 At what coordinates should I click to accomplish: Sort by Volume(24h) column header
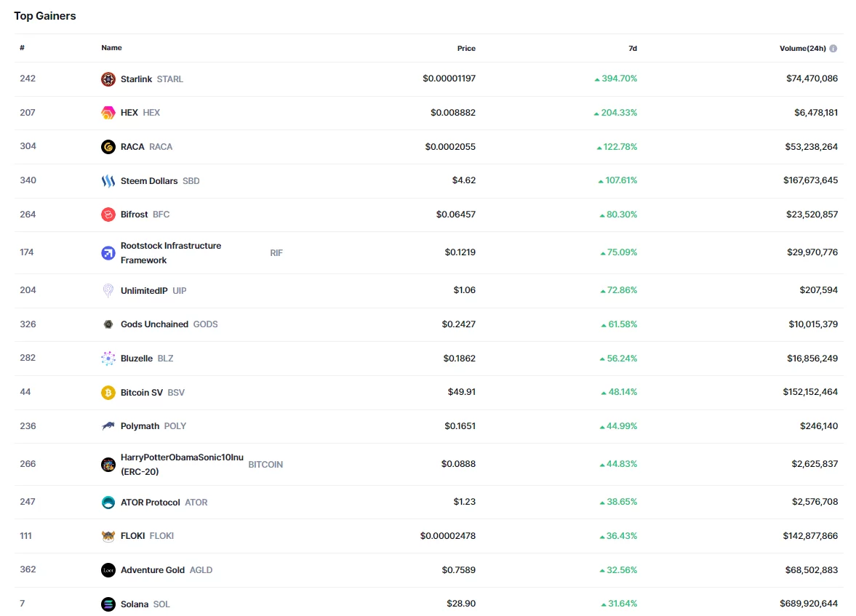[x=802, y=49]
